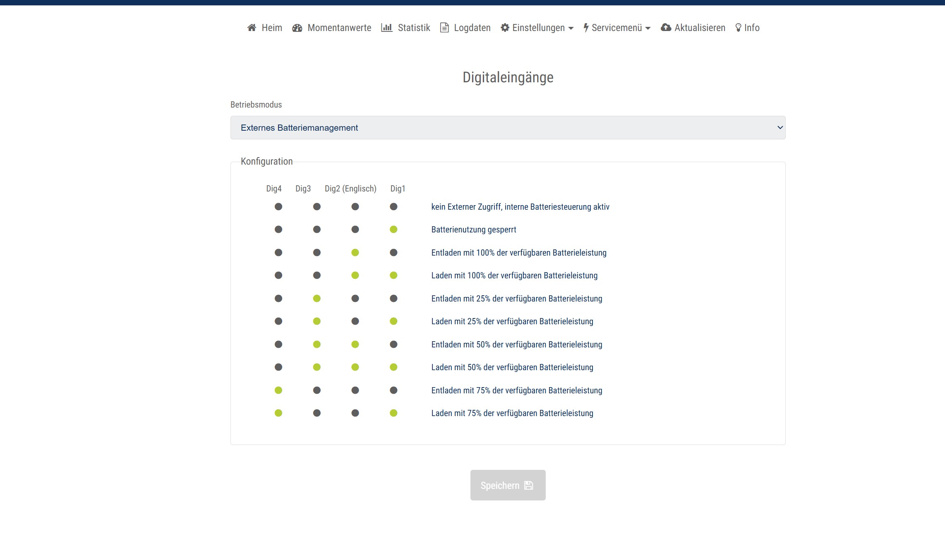Open the Betriebsmodus dropdown
This screenshot has width=945, height=560.
508,128
